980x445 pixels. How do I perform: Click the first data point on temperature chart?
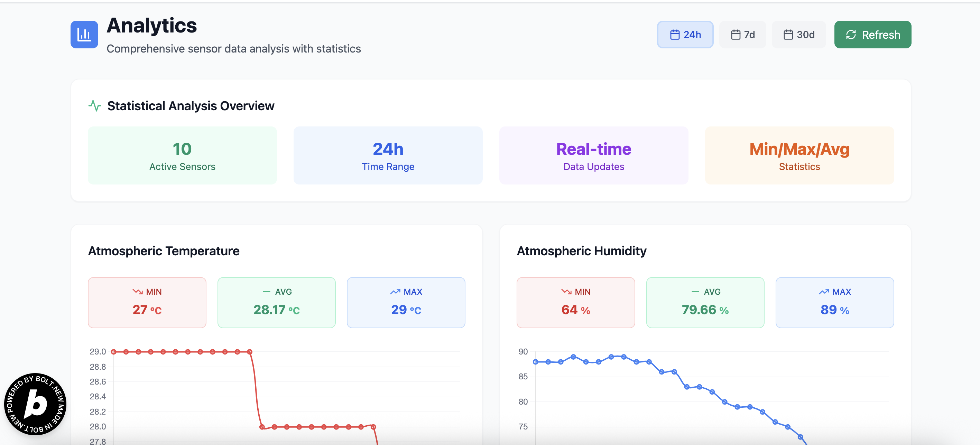pos(114,352)
